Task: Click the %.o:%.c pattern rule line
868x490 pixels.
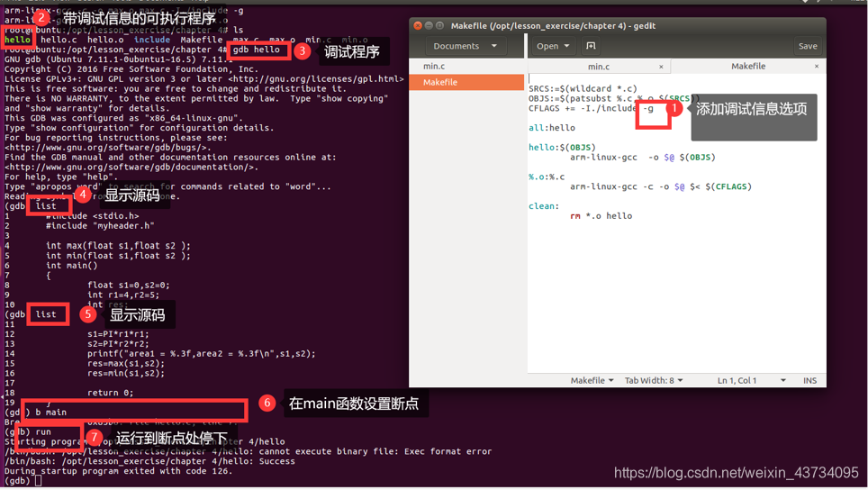Action: pos(547,177)
